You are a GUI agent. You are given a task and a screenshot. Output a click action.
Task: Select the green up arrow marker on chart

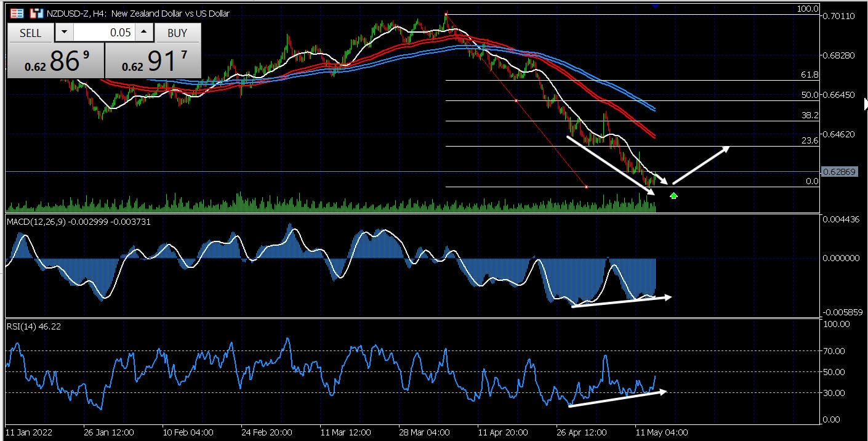pos(674,196)
